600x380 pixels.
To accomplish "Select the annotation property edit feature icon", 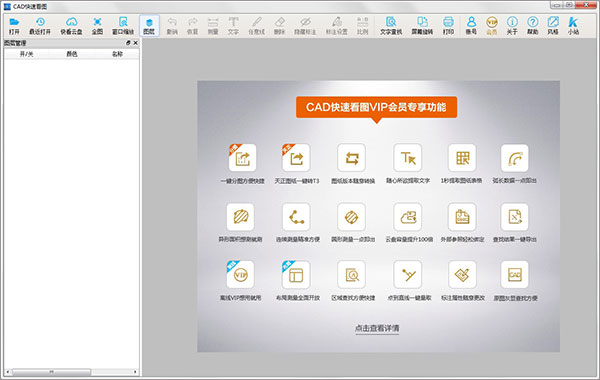I will [x=462, y=274].
